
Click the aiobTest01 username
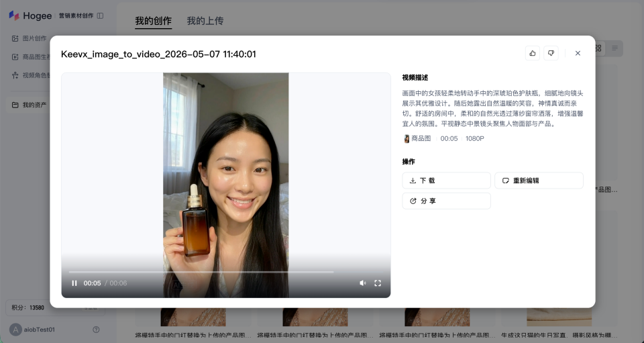40,330
